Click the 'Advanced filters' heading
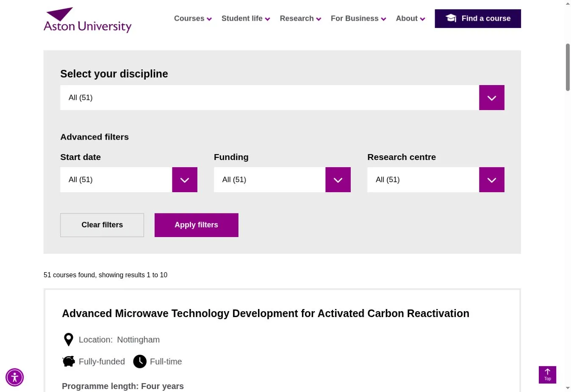The height and width of the screenshot is (392, 571). tap(94, 137)
